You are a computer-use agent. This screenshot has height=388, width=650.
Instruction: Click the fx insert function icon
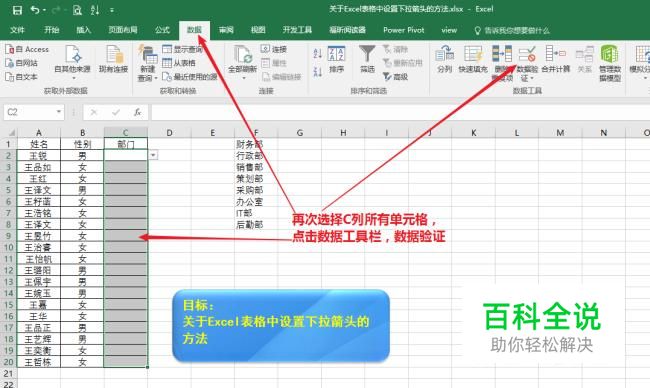coord(138,112)
